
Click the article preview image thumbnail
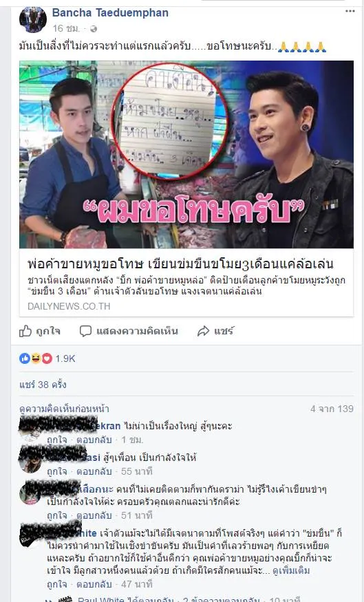coord(186,154)
